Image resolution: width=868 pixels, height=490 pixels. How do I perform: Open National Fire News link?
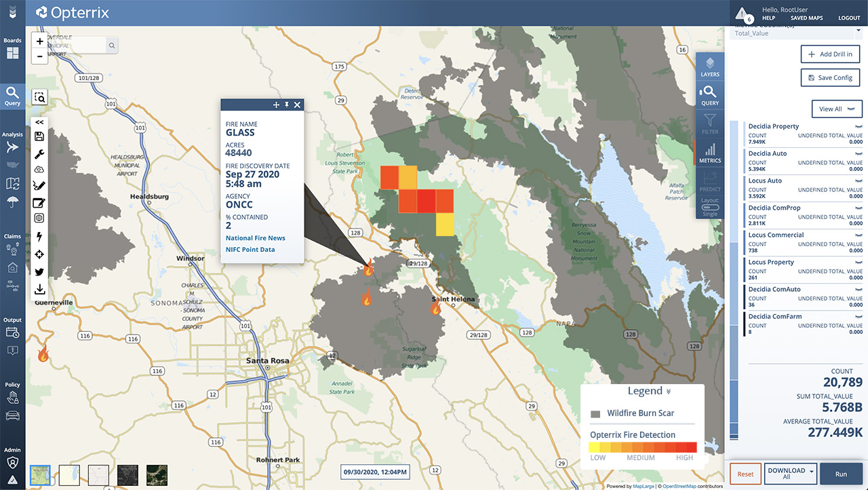pyautogui.click(x=256, y=238)
